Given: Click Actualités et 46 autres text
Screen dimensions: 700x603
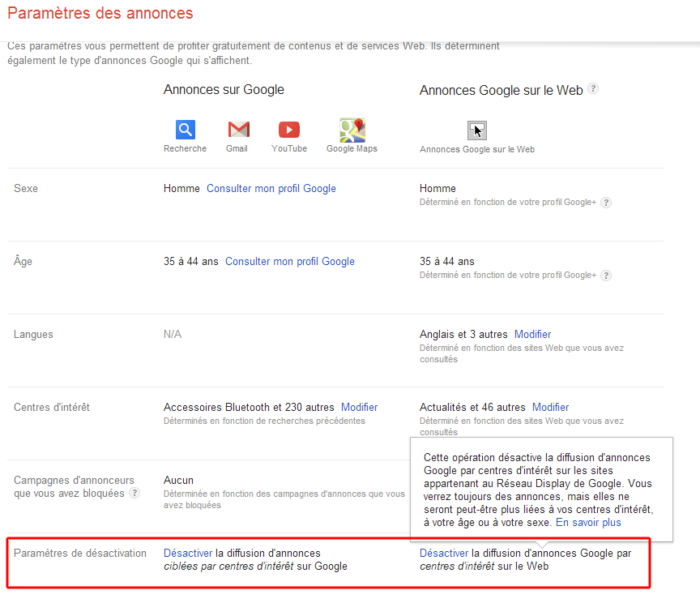Looking at the screenshot, I should [x=472, y=407].
